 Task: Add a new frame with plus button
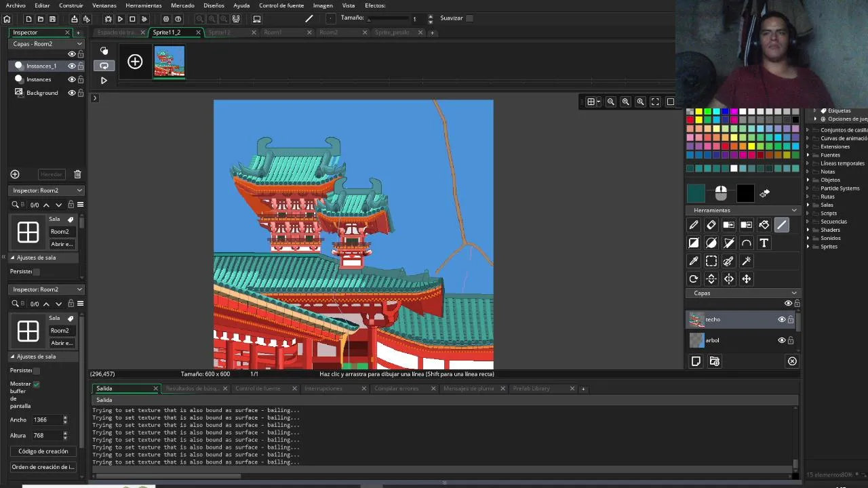[x=135, y=62]
